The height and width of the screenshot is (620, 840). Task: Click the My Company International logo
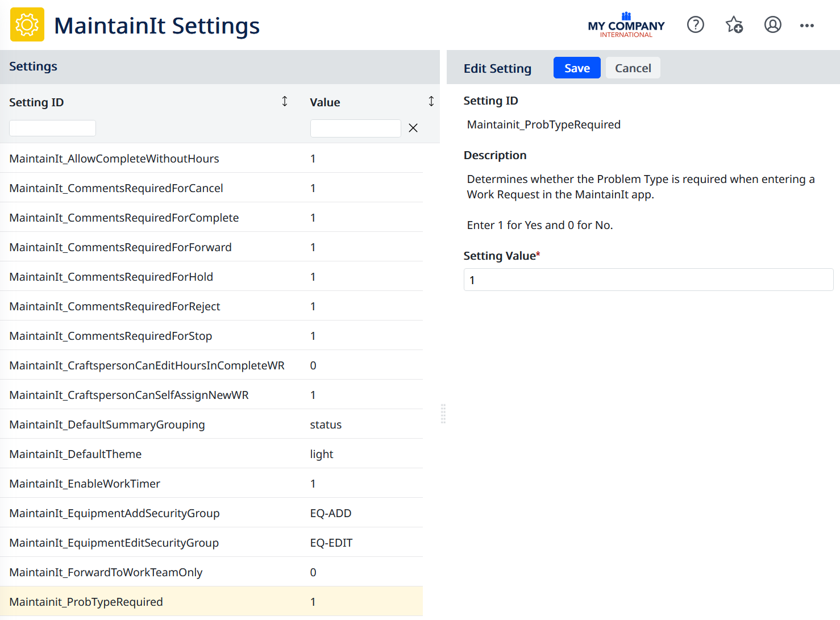click(x=626, y=26)
